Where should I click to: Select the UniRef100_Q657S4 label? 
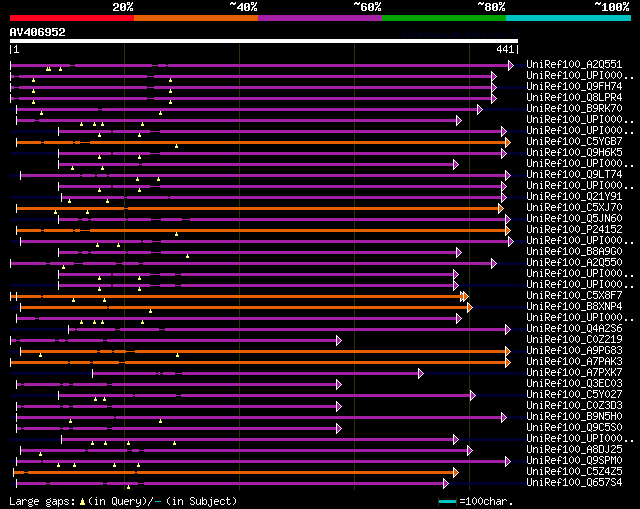pyautogui.click(x=574, y=483)
